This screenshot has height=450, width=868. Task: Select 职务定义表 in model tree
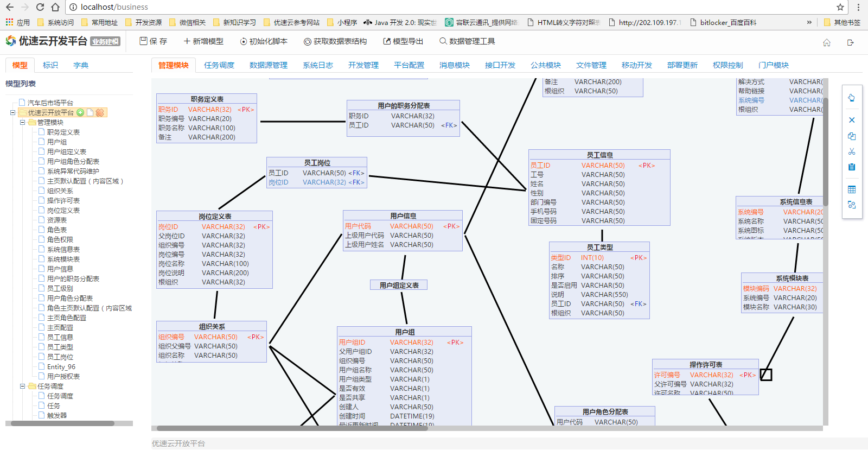pyautogui.click(x=63, y=132)
